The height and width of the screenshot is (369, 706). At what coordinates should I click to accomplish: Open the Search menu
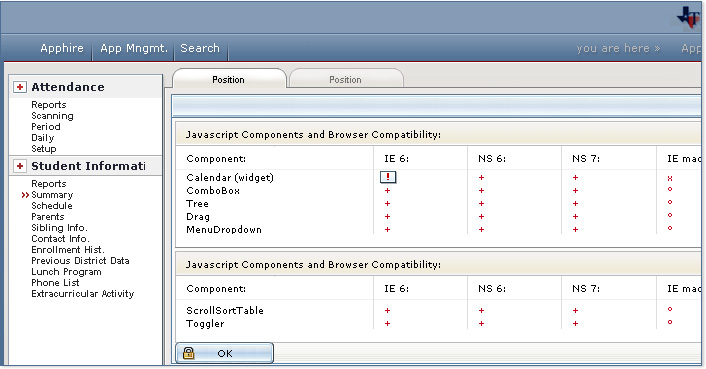pos(200,48)
